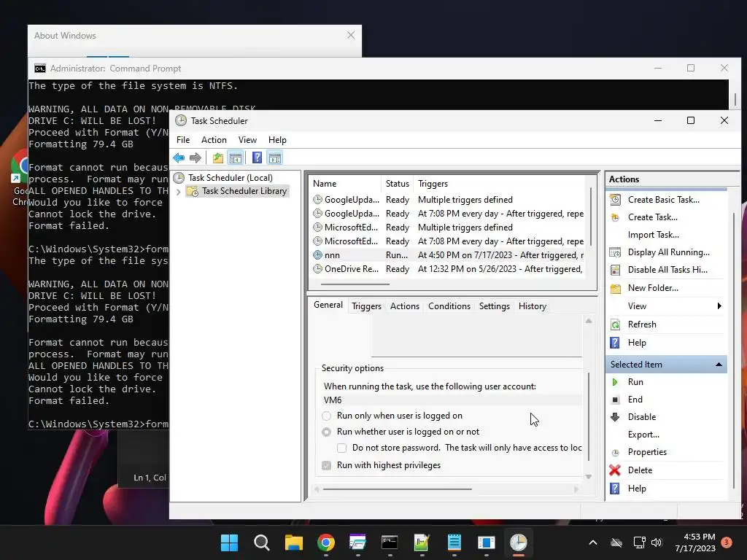Click the Display All Running icon
Viewport: 747px width, 560px height.
click(615, 252)
